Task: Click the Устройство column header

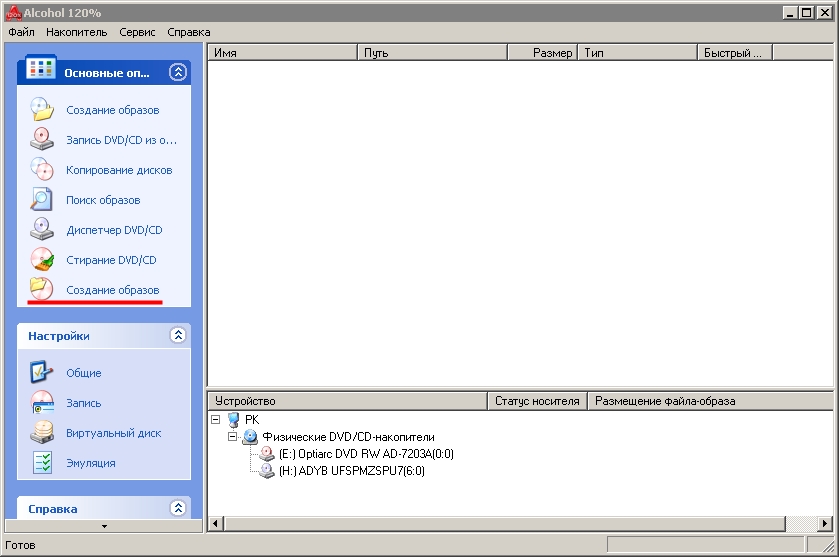Action: click(348, 401)
